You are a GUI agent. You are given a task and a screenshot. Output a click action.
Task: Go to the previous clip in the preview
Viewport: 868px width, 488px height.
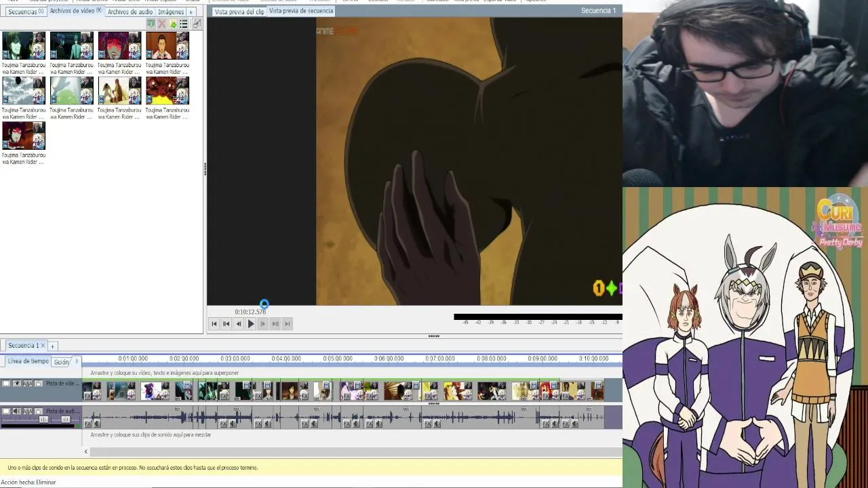(x=226, y=324)
